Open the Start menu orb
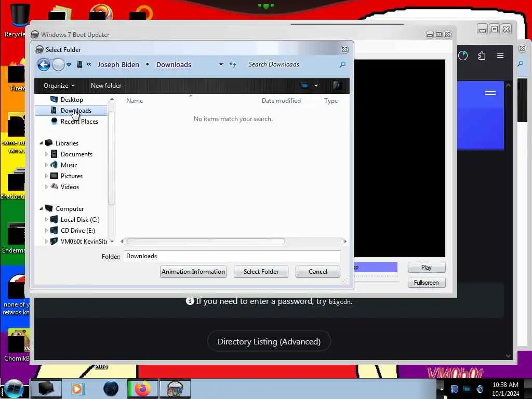The width and height of the screenshot is (532, 399). [x=14, y=389]
